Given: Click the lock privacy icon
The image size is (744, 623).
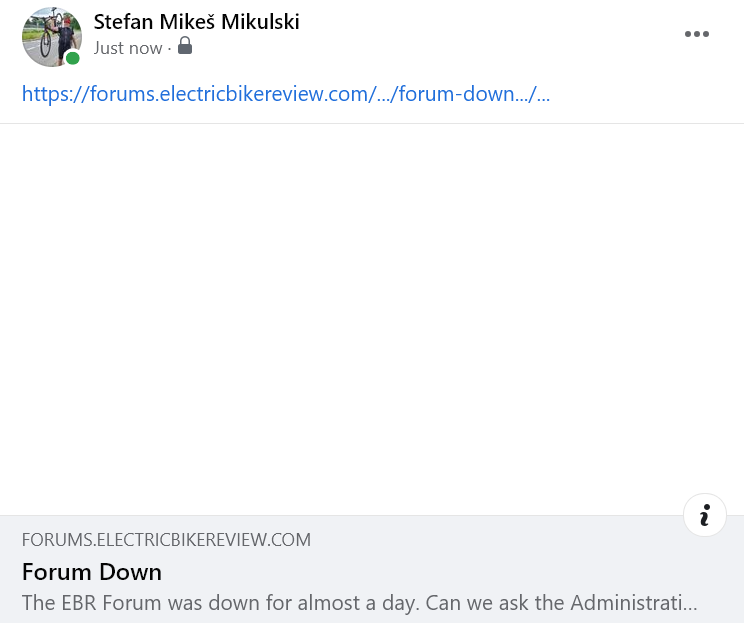Looking at the screenshot, I should 185,47.
